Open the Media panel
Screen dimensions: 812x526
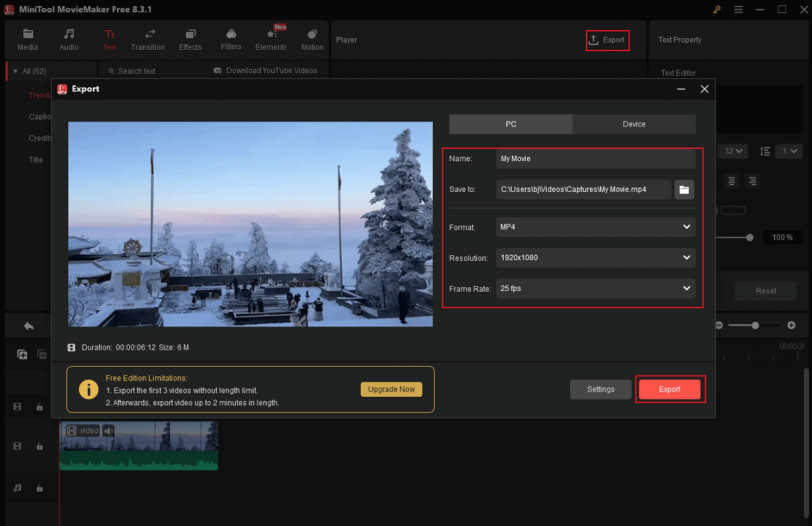pyautogui.click(x=27, y=38)
